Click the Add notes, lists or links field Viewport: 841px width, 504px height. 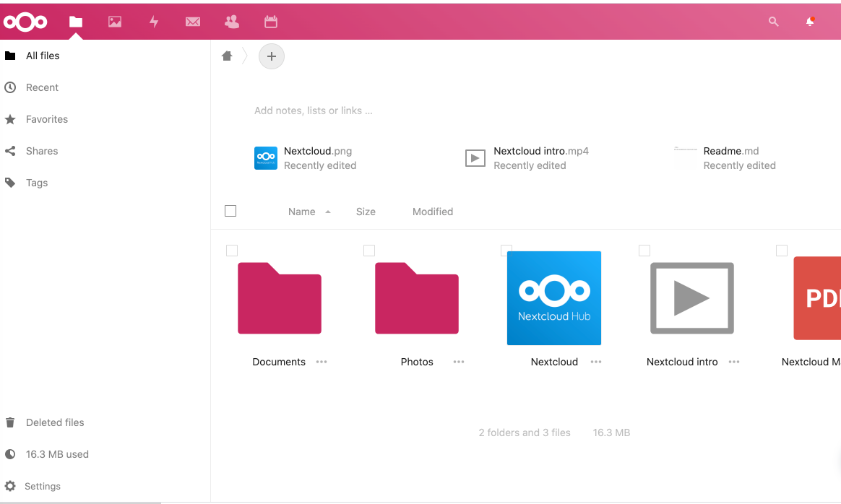coord(314,110)
